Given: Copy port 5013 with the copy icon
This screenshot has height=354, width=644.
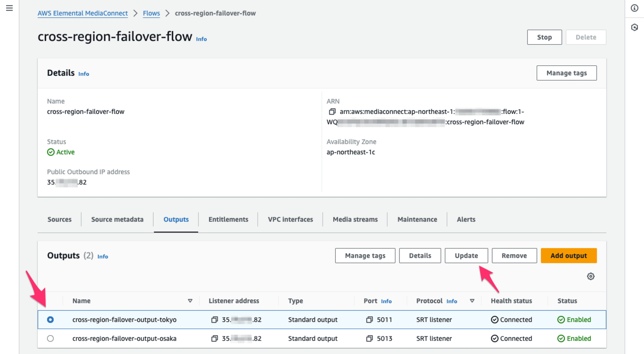Looking at the screenshot, I should [x=369, y=339].
